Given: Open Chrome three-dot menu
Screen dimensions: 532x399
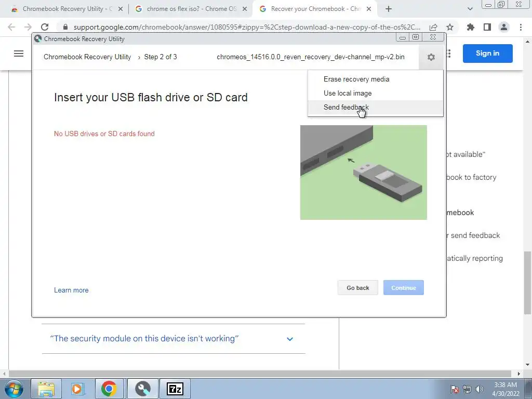Looking at the screenshot, I should pyautogui.click(x=521, y=27).
